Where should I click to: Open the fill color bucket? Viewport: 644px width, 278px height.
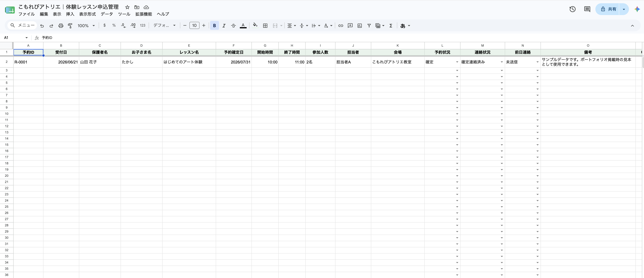pos(255,26)
